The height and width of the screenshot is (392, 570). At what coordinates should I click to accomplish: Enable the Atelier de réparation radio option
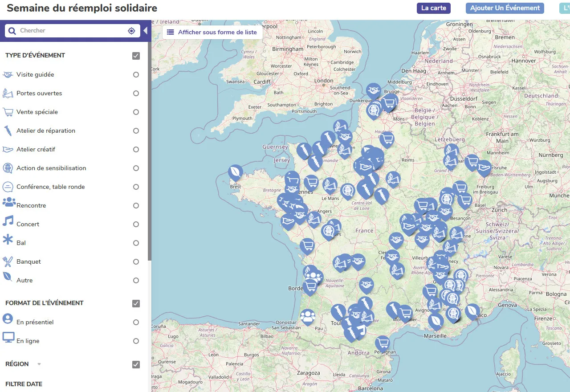(x=136, y=131)
